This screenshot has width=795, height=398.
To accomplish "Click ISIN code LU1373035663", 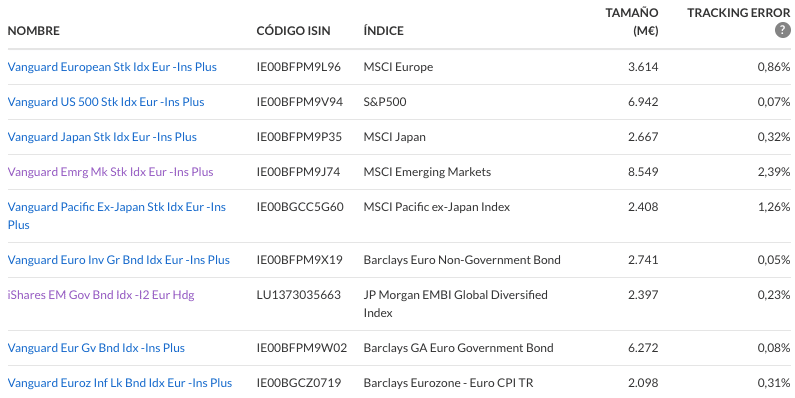I will pyautogui.click(x=299, y=295).
